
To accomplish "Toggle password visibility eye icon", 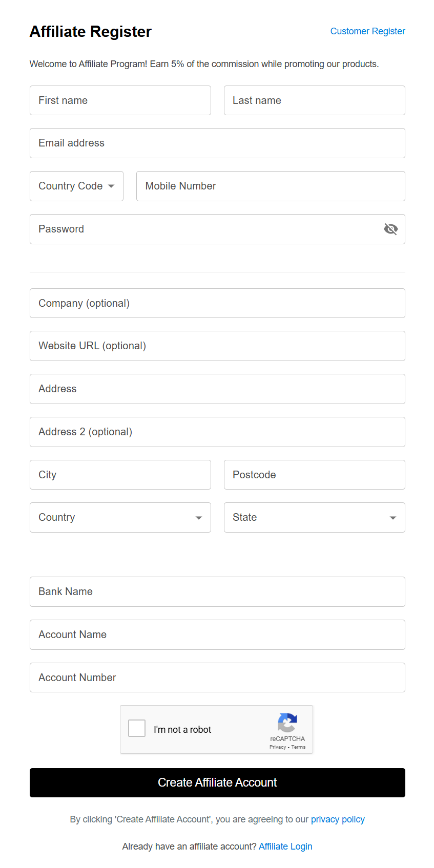I will 390,229.
